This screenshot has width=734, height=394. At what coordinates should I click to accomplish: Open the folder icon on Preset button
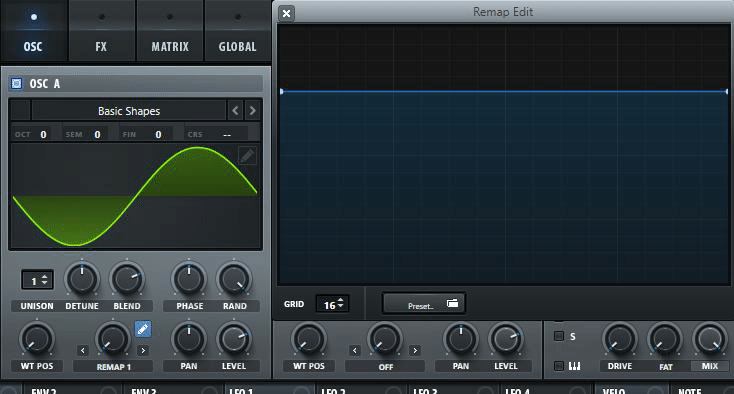pyautogui.click(x=452, y=303)
